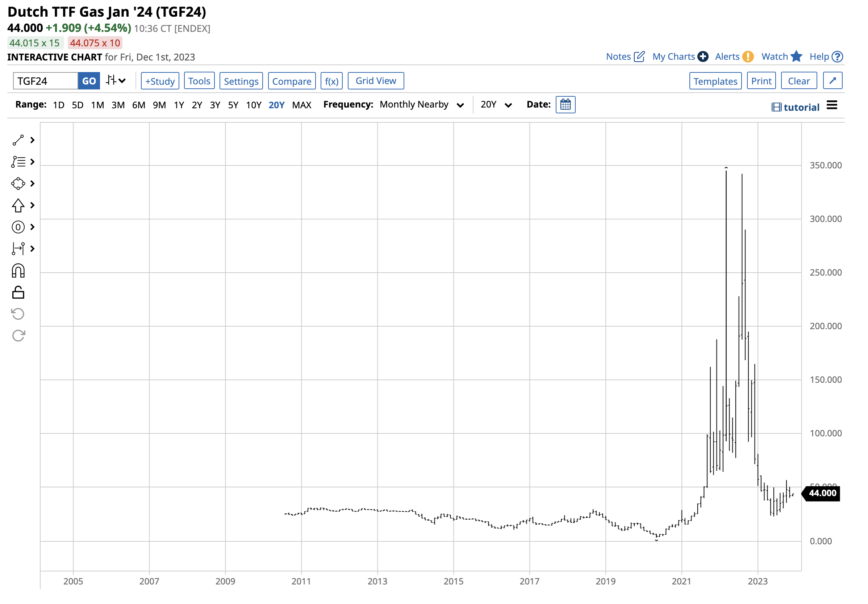The height and width of the screenshot is (604, 868).
Task: Open the Templates button
Action: click(715, 81)
